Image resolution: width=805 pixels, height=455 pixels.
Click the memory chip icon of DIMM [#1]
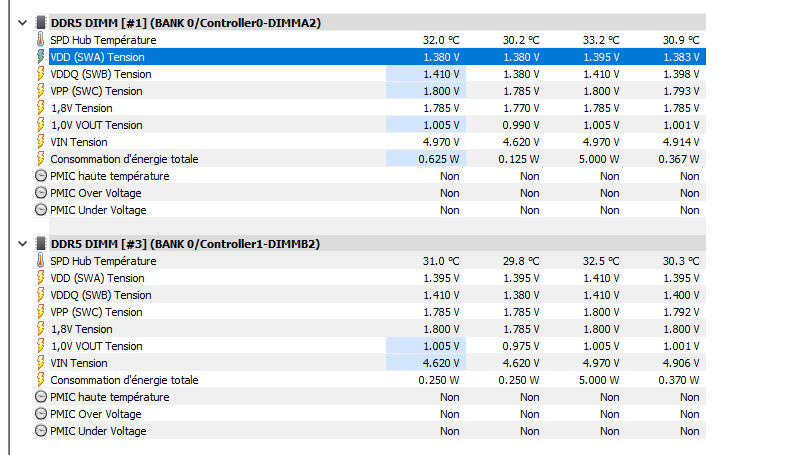tap(41, 23)
